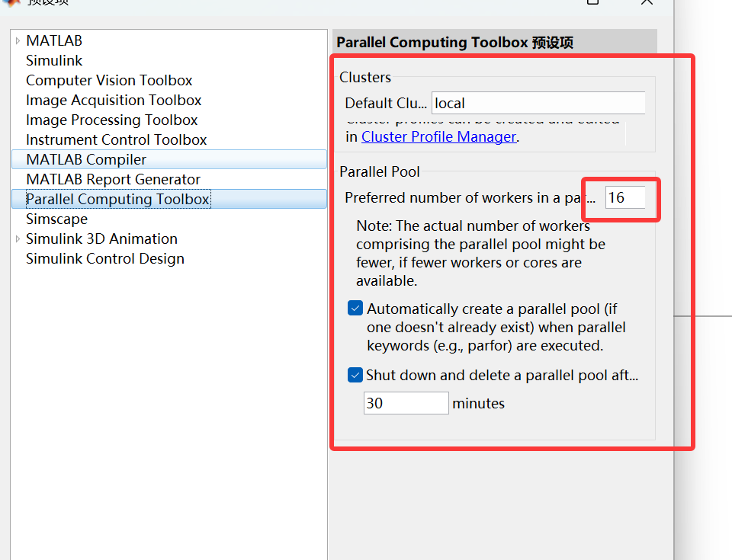Image resolution: width=732 pixels, height=560 pixels.
Task: Open Image Processing Toolbox preferences
Action: [112, 120]
